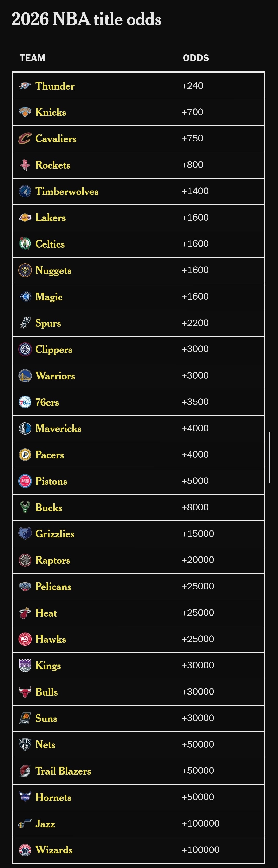Click the Cavaliers logo icon
The image size is (278, 868).
25,139
